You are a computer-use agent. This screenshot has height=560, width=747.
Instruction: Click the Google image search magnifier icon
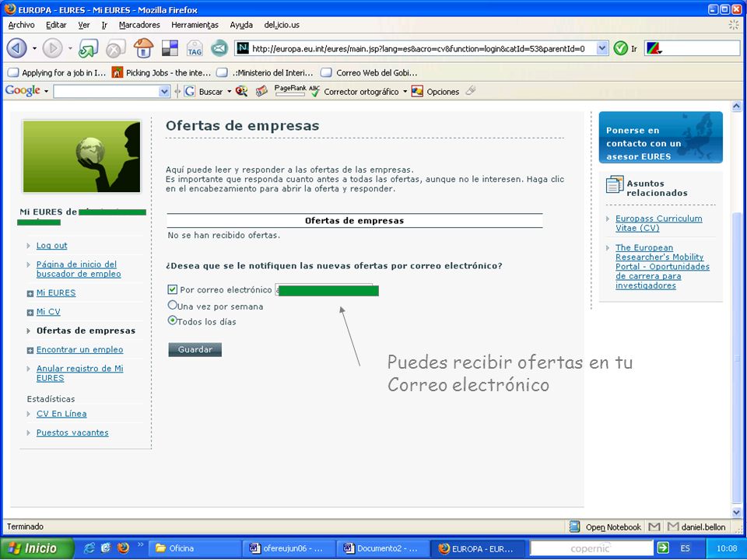tap(241, 91)
